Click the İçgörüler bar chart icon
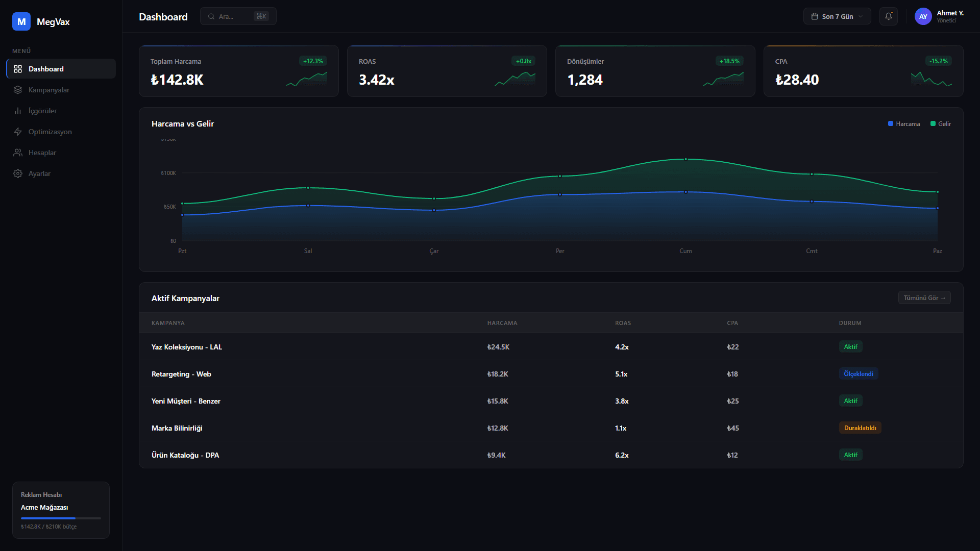This screenshot has width=980, height=551. coord(18,111)
